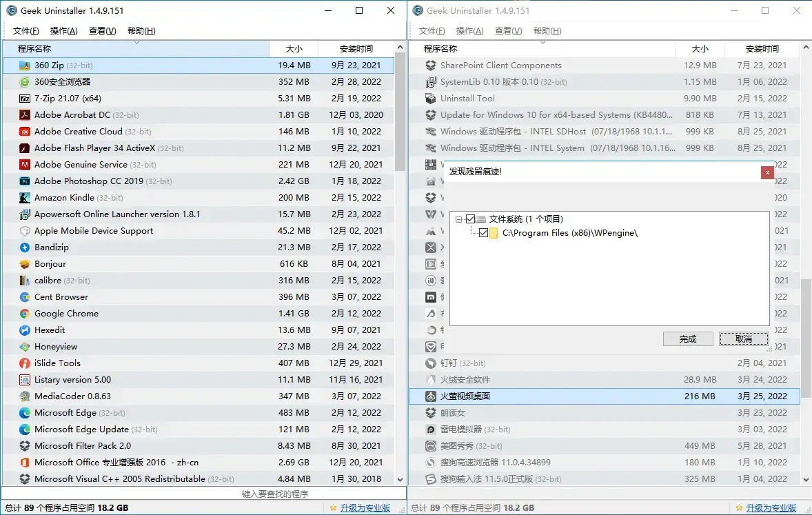Open the 查看(V) menu
812x515 pixels.
102,30
